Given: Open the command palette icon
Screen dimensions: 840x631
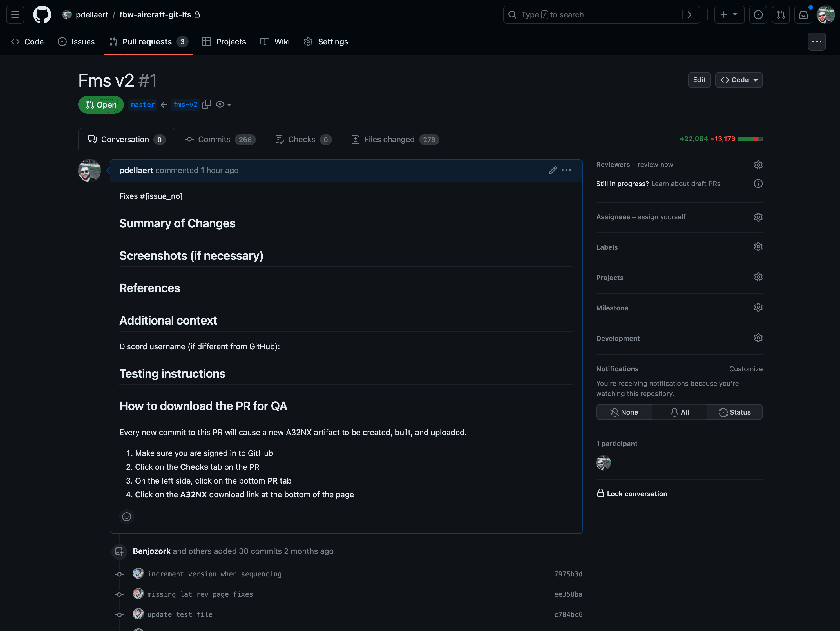Looking at the screenshot, I should [691, 14].
